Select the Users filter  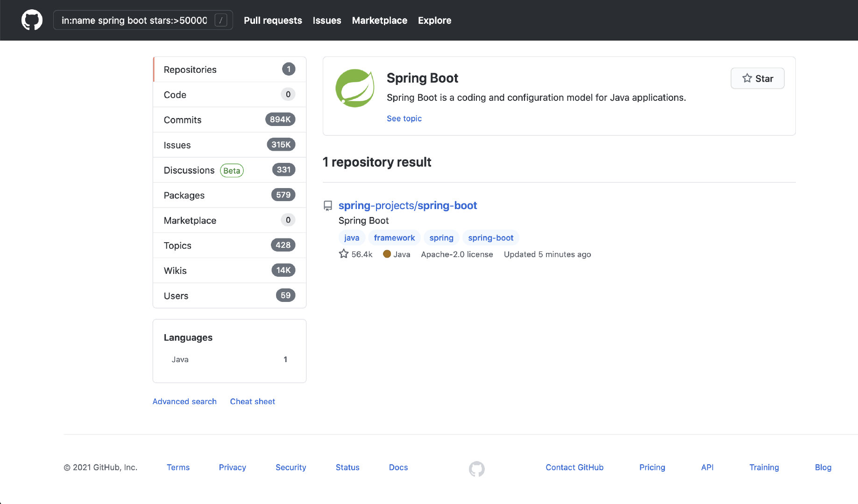229,296
